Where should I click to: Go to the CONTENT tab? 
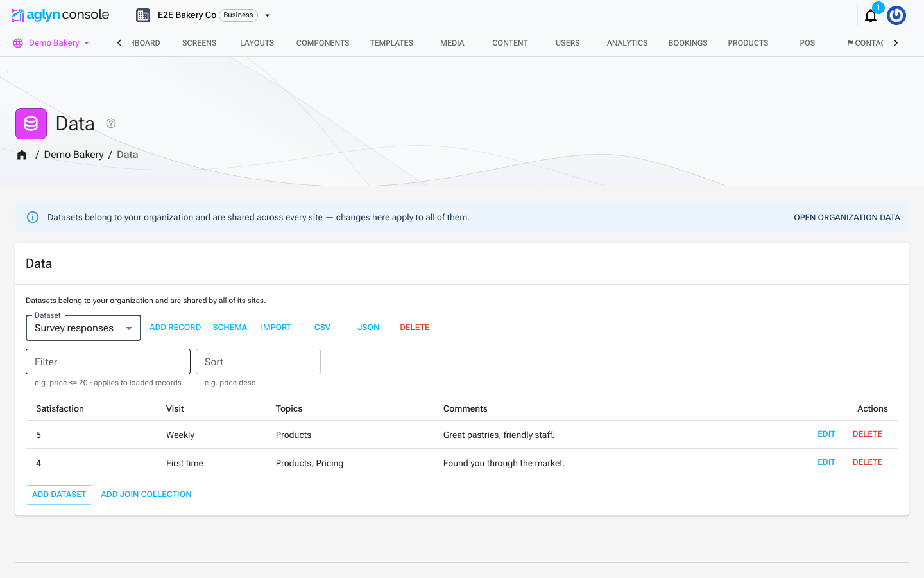510,43
